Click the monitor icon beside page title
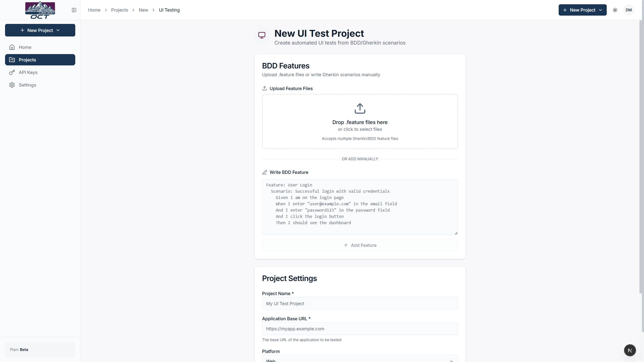644x362 pixels. [x=262, y=35]
